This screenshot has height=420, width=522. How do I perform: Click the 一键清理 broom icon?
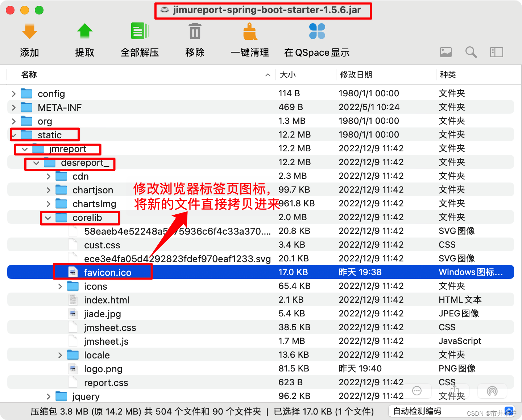pyautogui.click(x=250, y=31)
